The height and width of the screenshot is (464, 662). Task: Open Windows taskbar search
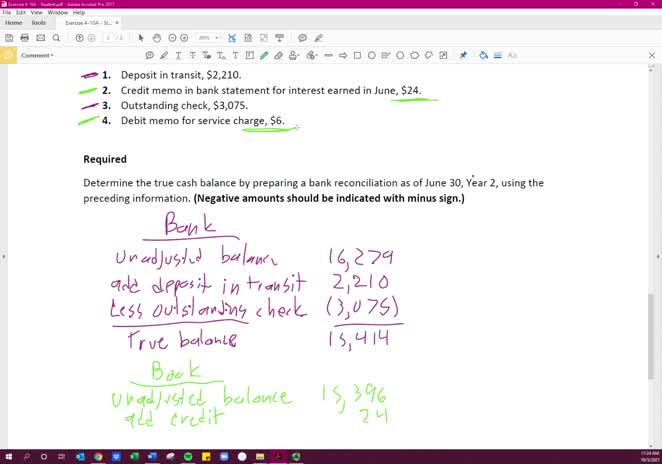tap(27, 456)
